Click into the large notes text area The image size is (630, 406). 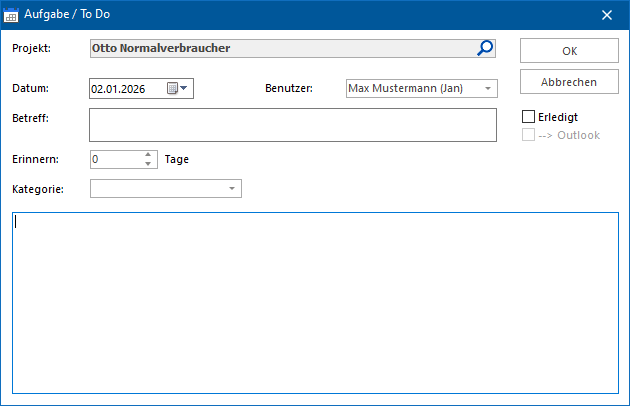click(x=315, y=303)
